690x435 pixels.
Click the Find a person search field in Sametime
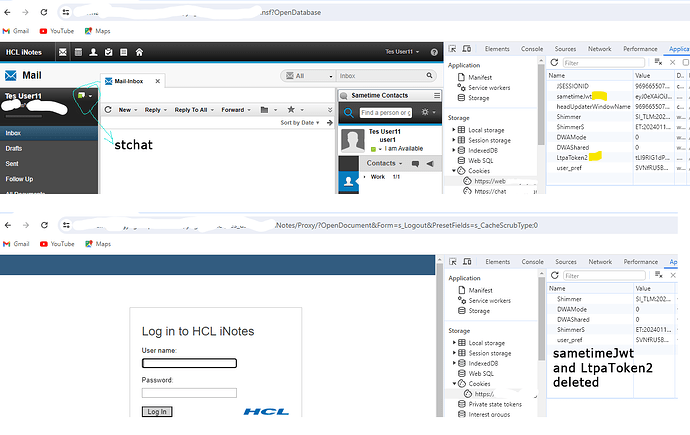tap(385, 113)
